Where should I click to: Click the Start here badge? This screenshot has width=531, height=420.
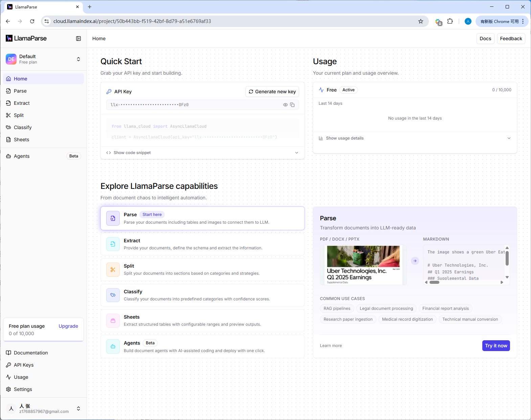(152, 215)
